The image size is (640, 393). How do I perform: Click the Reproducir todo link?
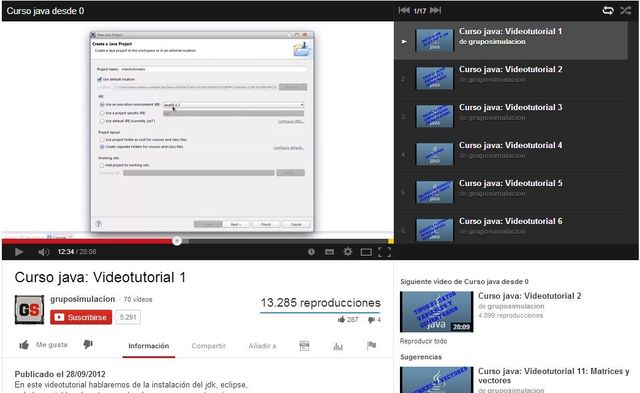pos(423,341)
